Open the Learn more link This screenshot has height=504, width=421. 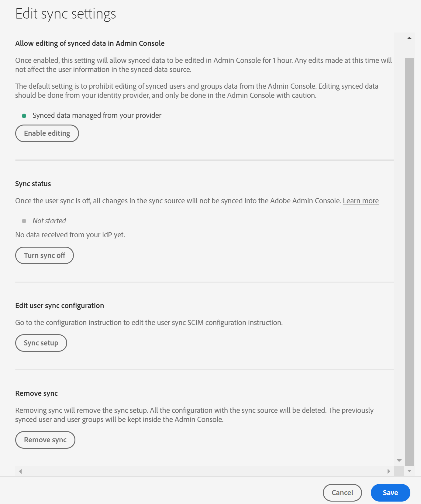coord(361,201)
